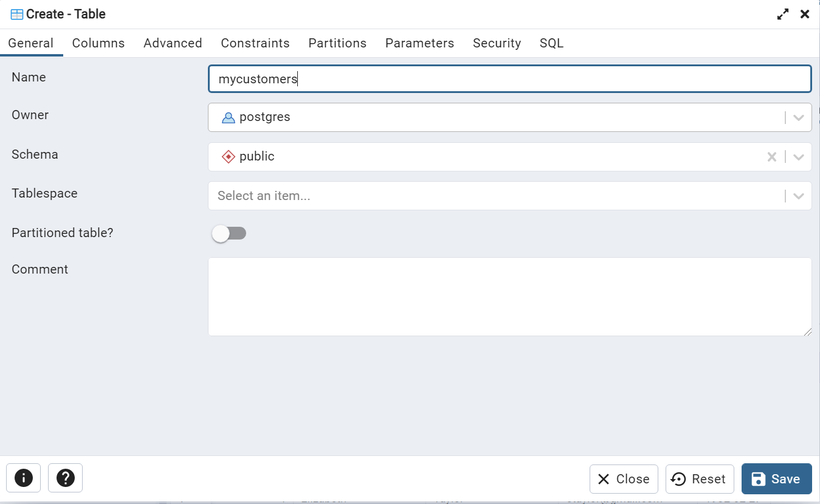View the Advanced tab

(x=173, y=43)
